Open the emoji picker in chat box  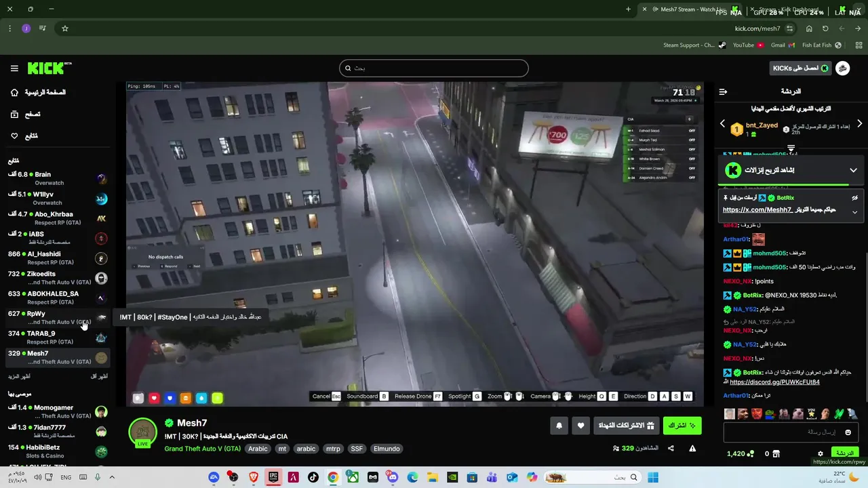point(848,432)
